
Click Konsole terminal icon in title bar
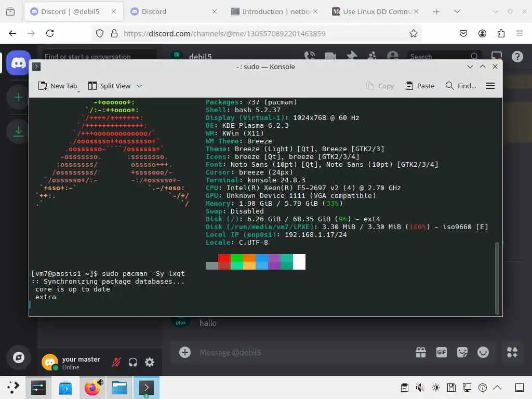point(36,66)
